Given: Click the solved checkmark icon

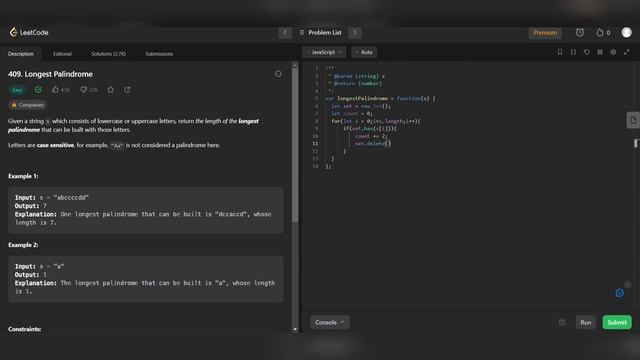Looking at the screenshot, I should pos(38,89).
